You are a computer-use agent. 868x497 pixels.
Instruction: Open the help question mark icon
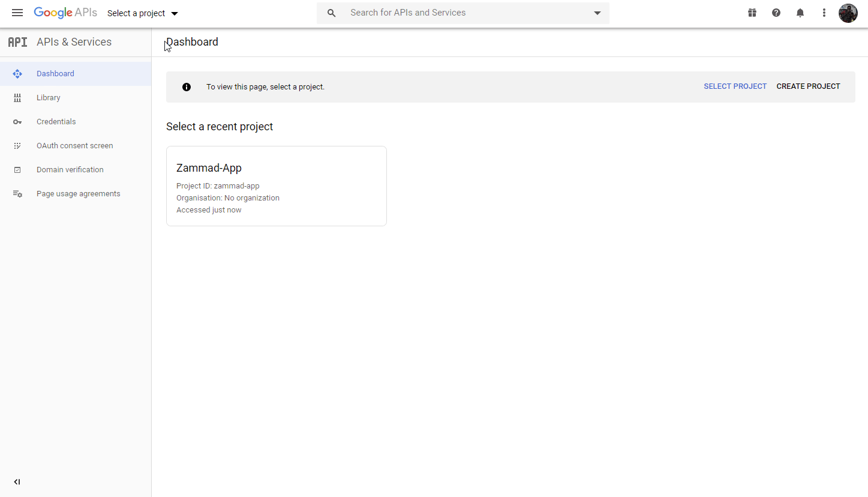tap(776, 13)
